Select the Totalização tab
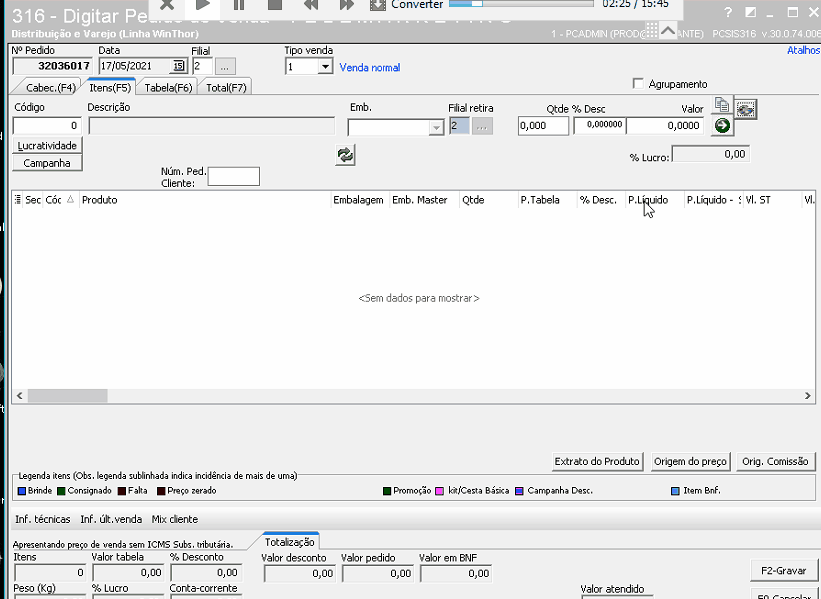The image size is (821, 599). (290, 542)
